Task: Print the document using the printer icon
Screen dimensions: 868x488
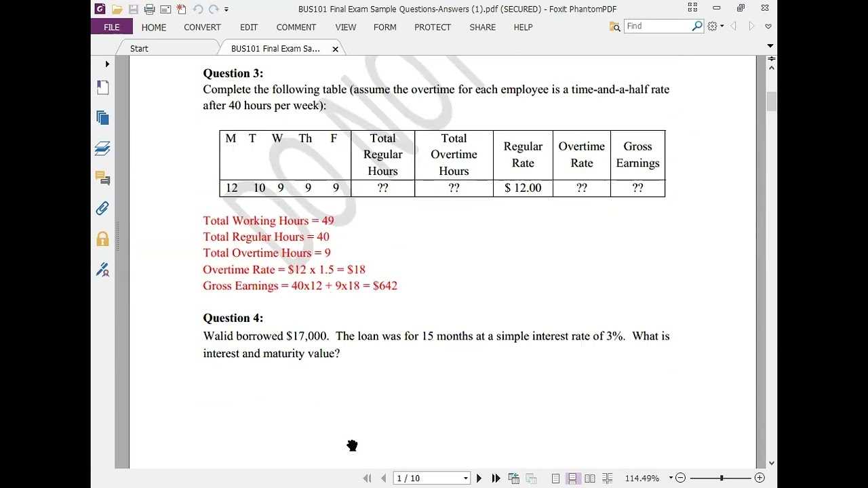Action: 150,9
